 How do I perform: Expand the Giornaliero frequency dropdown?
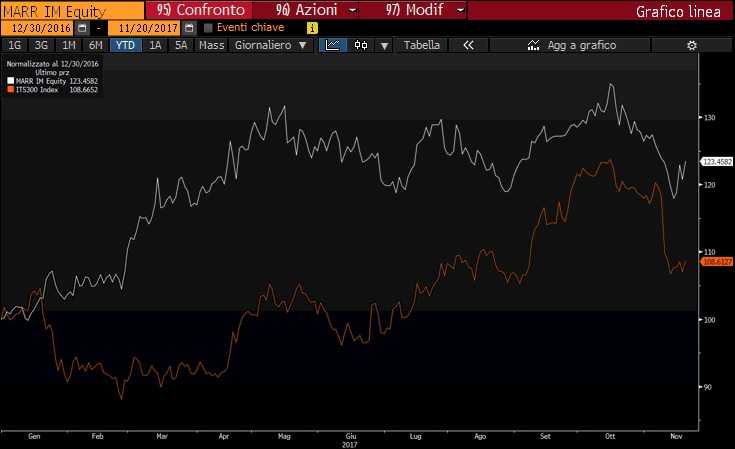click(x=271, y=45)
